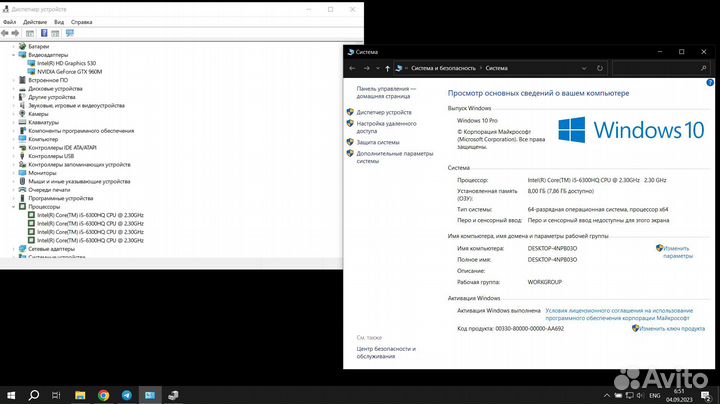Click the ENG language indicator

[x=655, y=396]
